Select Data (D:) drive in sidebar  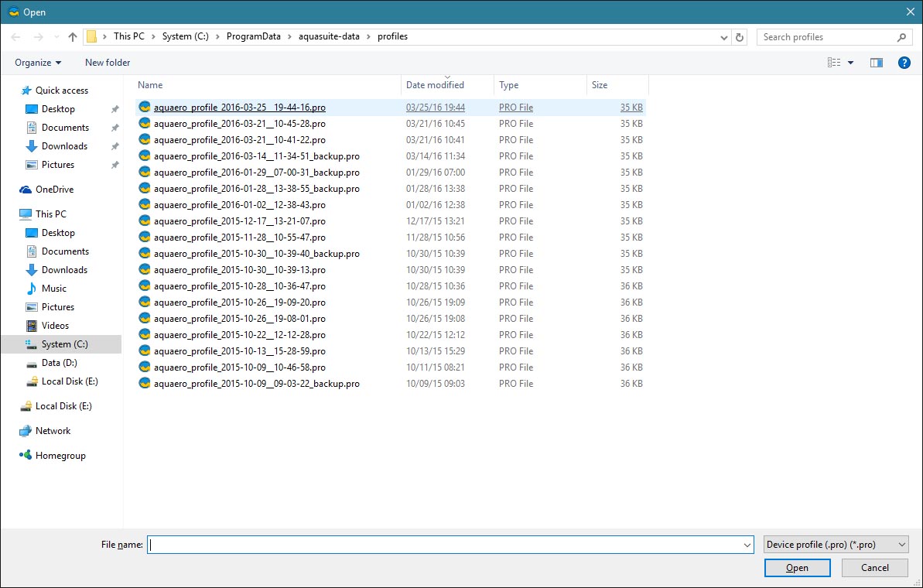(x=59, y=363)
